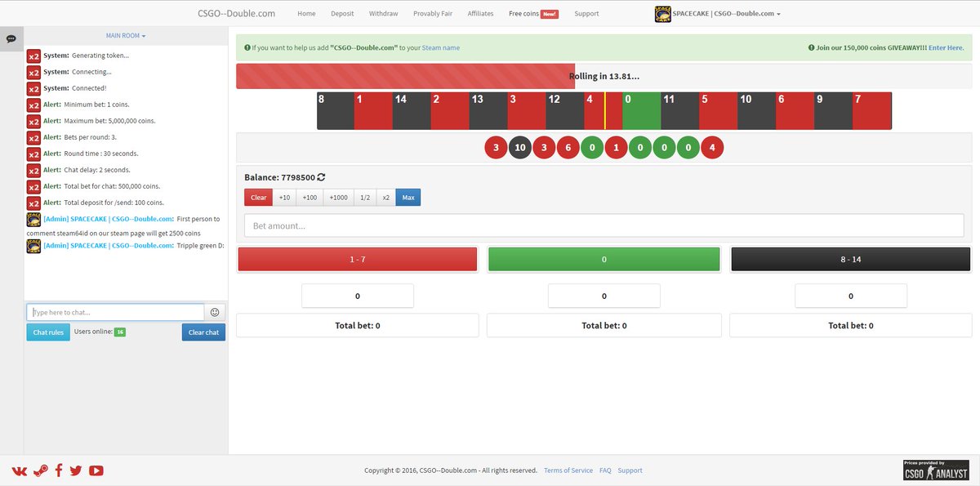Open the Support footer link
This screenshot has height=486, width=980.
coord(630,470)
